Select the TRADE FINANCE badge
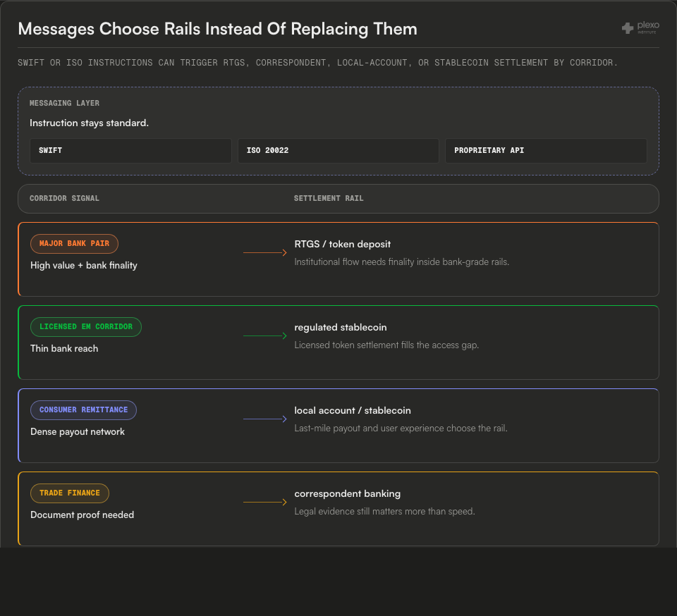This screenshot has width=677, height=616. click(70, 493)
